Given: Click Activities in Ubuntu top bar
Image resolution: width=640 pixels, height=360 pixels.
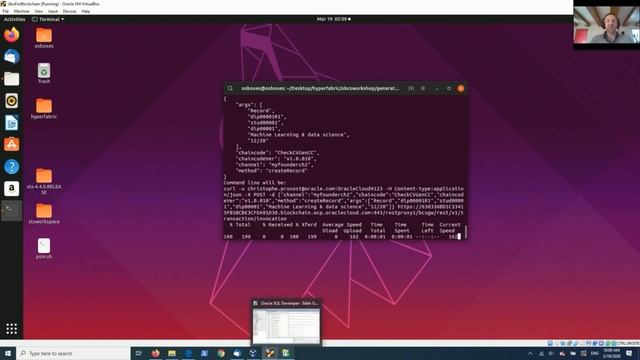Looking at the screenshot, I should click(14, 19).
